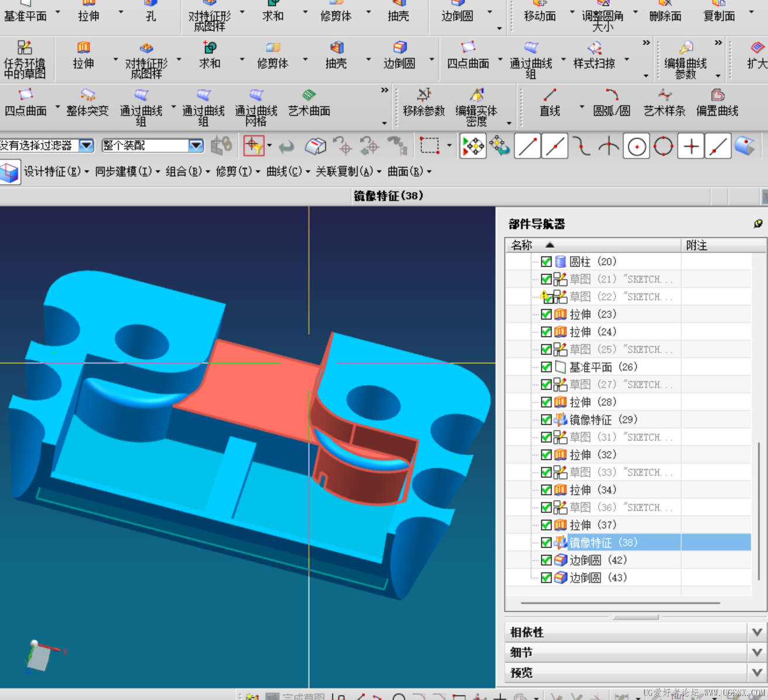The height and width of the screenshot is (700, 768).
Task: Toggle the 拉伸 (24) checkbox
Action: point(546,332)
